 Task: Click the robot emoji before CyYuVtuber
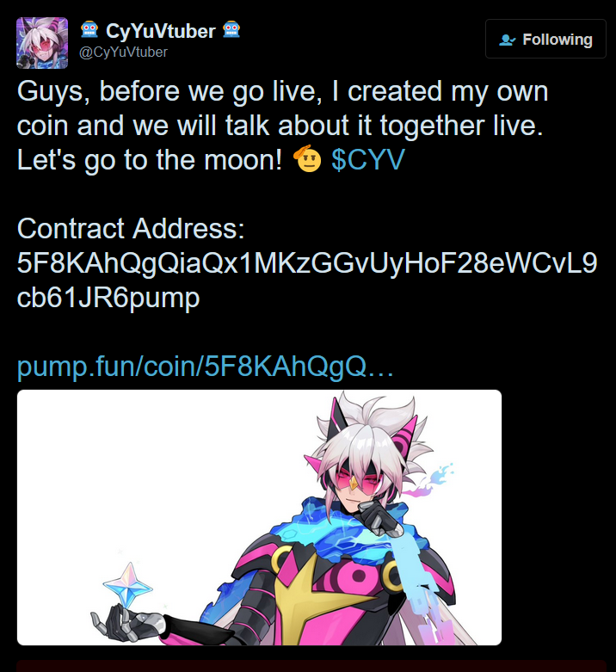coord(89,30)
